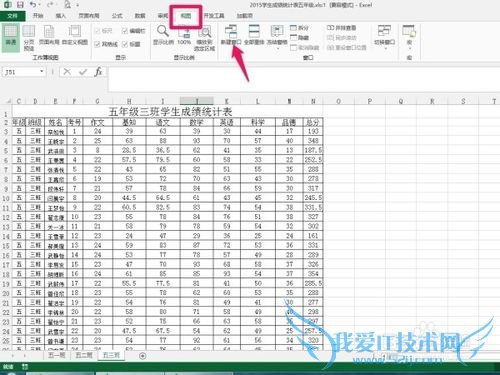Open Customize Quick Access Toolbar dropdown

[x=78, y=5]
